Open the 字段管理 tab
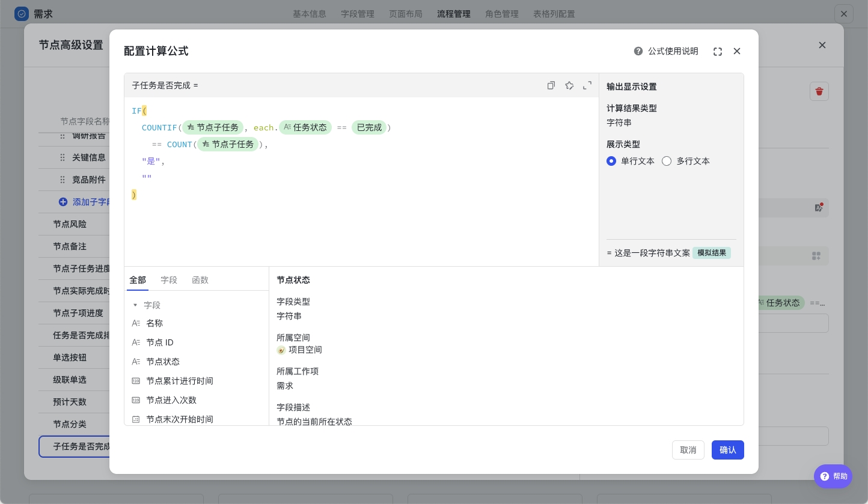Screen dimensions: 868x504 coord(358,14)
